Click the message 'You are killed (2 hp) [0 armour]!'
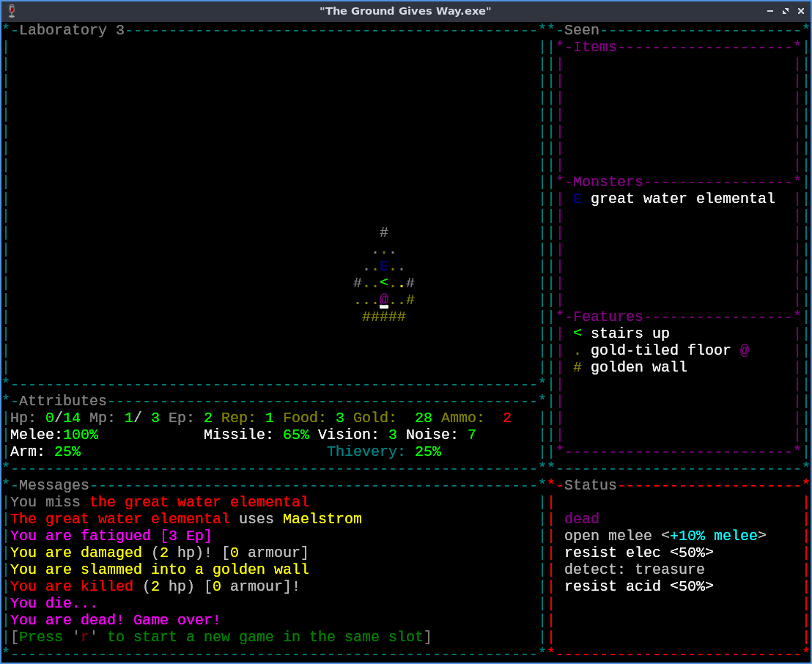The image size is (812, 664). [155, 586]
